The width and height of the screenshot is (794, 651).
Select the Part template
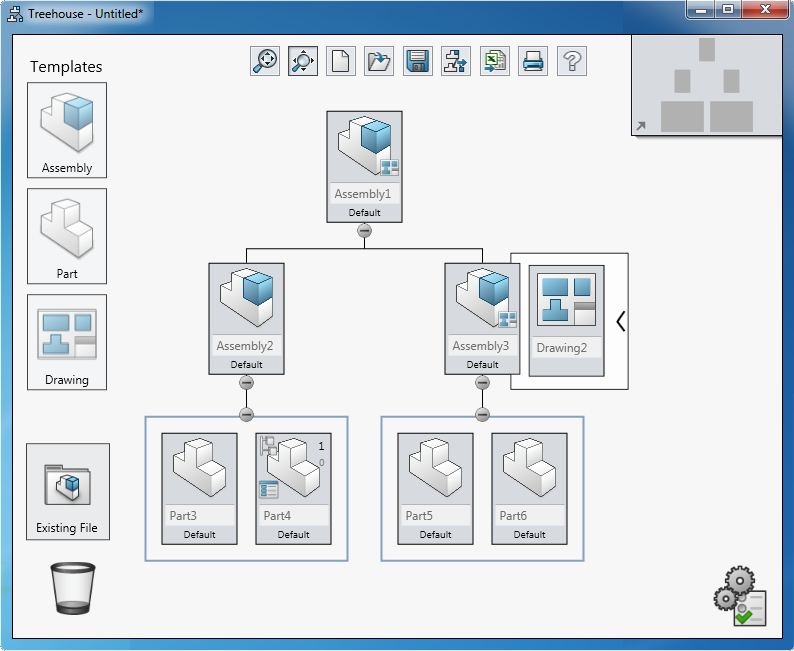pyautogui.click(x=67, y=236)
